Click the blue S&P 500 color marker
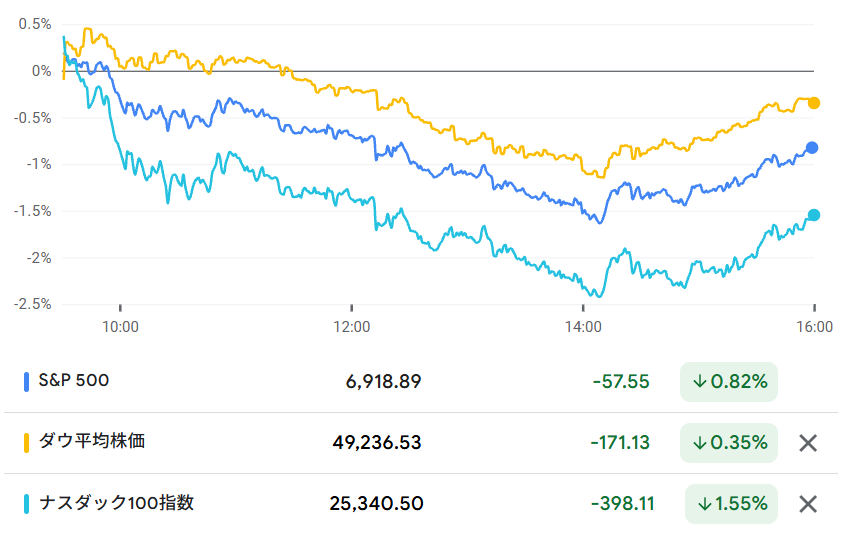848x533 pixels. [x=26, y=381]
